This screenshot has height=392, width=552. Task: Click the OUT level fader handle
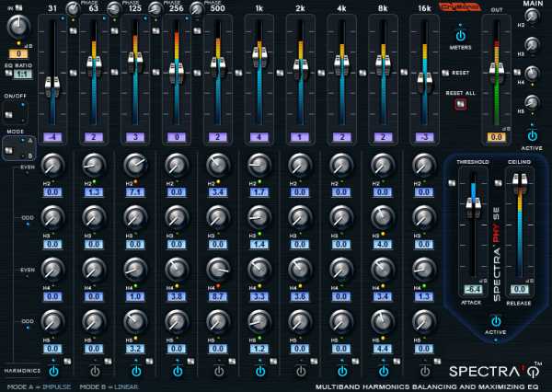tap(497, 72)
